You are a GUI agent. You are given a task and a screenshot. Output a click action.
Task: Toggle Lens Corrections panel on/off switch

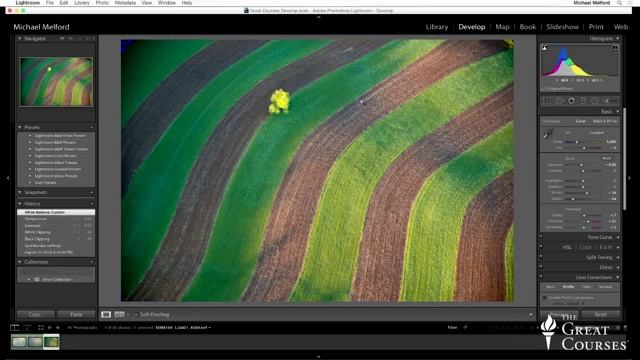[x=541, y=277]
